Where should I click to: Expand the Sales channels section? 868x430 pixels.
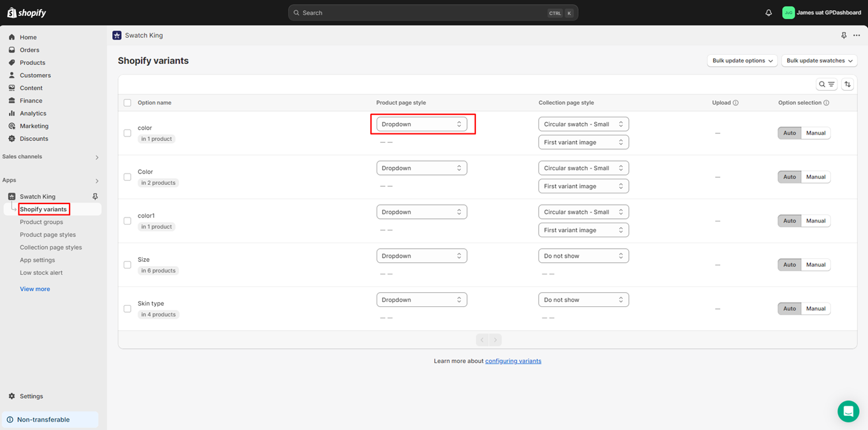(97, 157)
